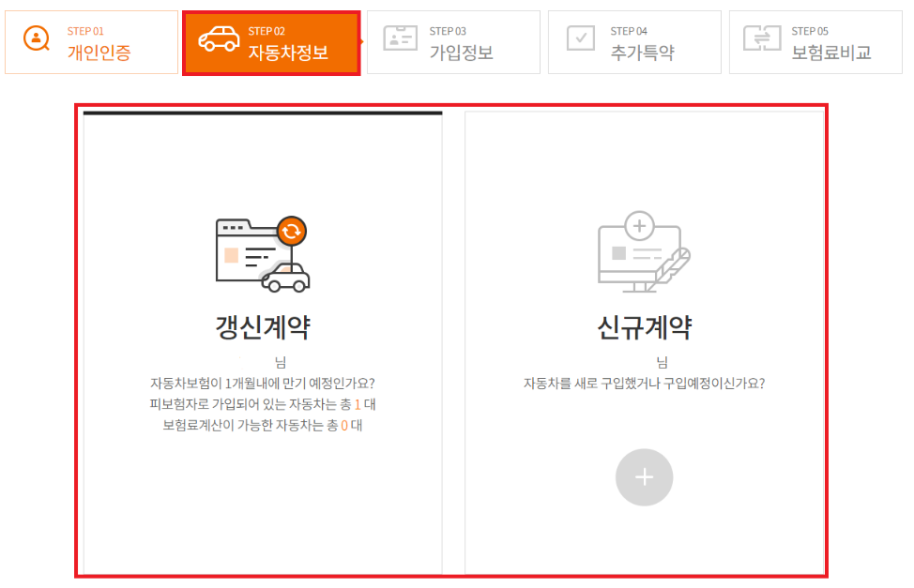Select the ID card icon for STEP 03 가입정보
Viewport: 914px width, 588px height.
tap(401, 39)
